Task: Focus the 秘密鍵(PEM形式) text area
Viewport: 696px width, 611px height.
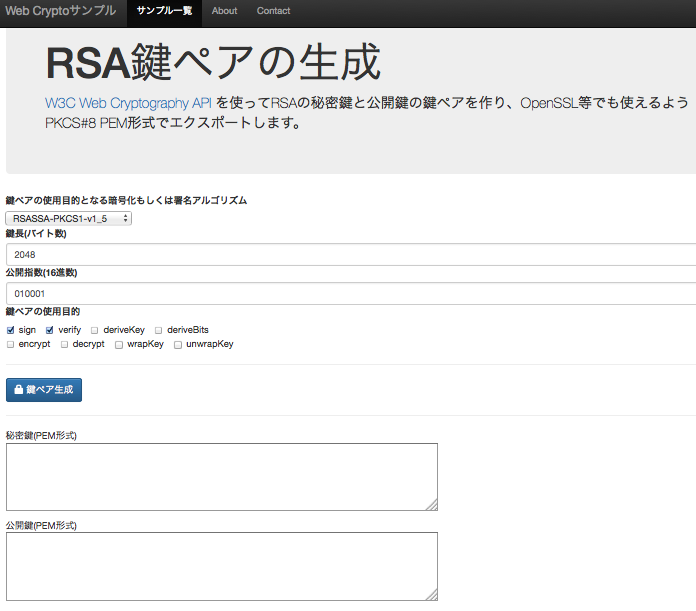Action: [x=222, y=477]
